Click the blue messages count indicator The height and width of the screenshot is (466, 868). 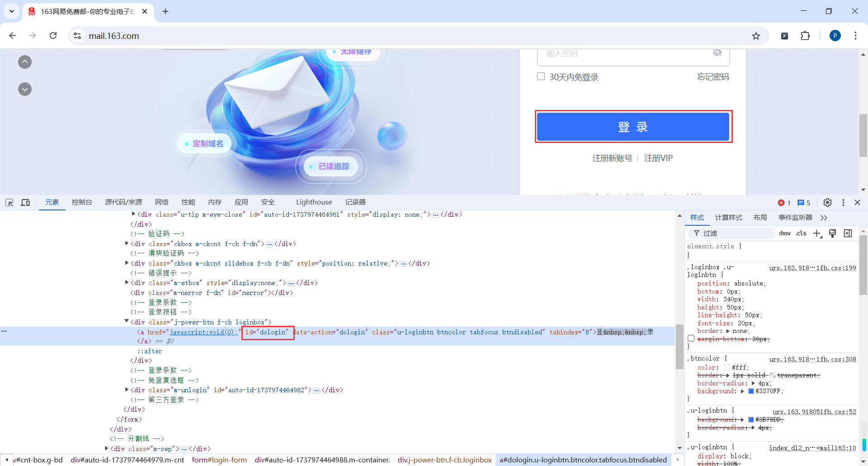804,203
